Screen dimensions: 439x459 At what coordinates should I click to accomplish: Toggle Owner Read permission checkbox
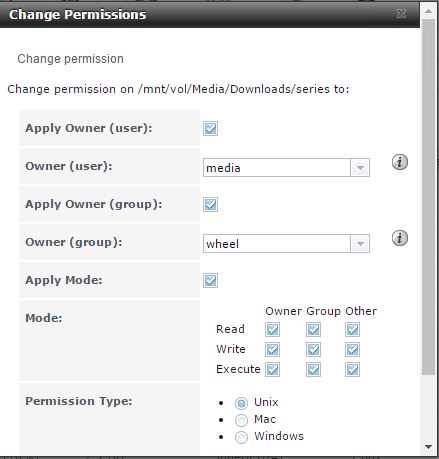coord(272,330)
